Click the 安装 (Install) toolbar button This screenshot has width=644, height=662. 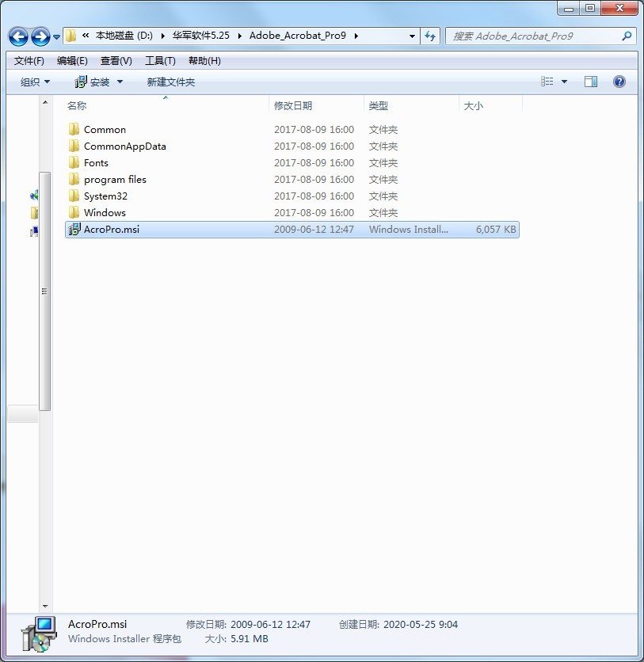97,81
